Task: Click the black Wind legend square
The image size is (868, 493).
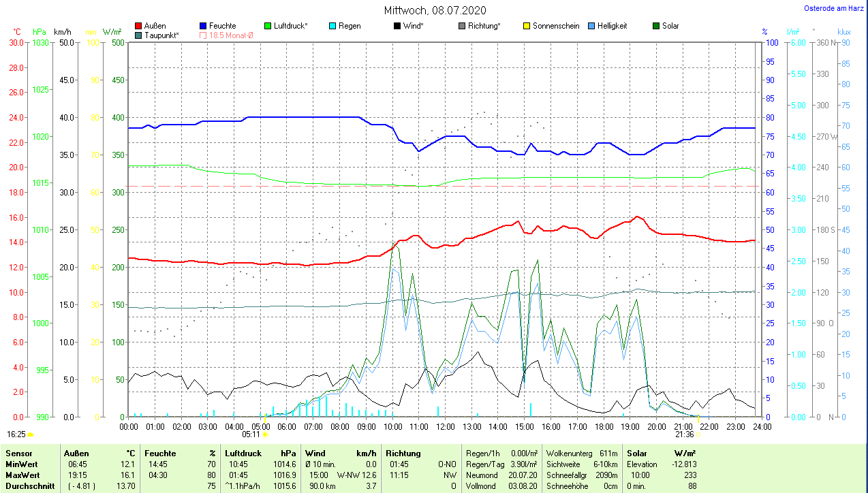Action: point(397,26)
